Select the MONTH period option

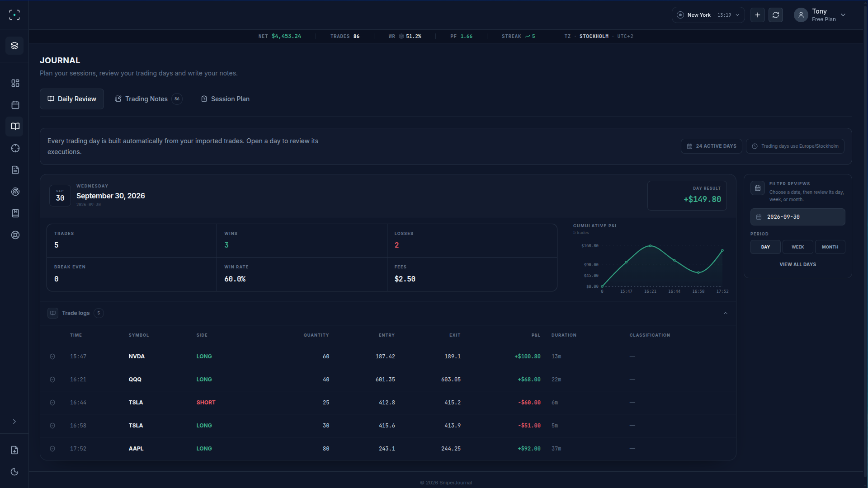pyautogui.click(x=830, y=247)
